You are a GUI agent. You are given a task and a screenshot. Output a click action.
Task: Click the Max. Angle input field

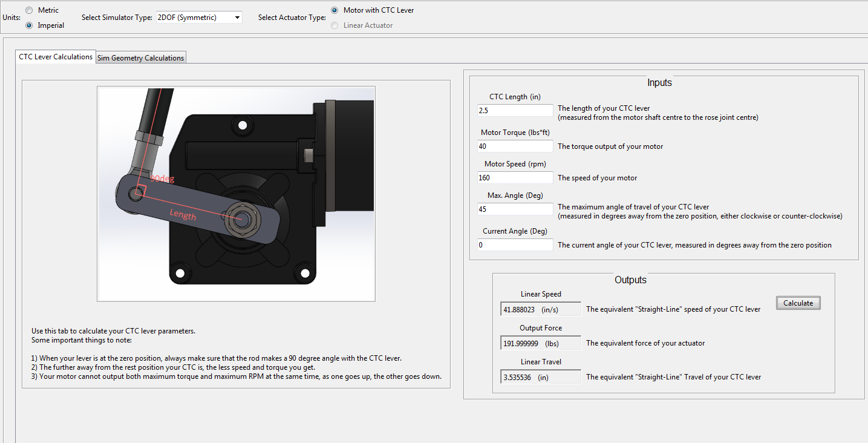coord(515,209)
